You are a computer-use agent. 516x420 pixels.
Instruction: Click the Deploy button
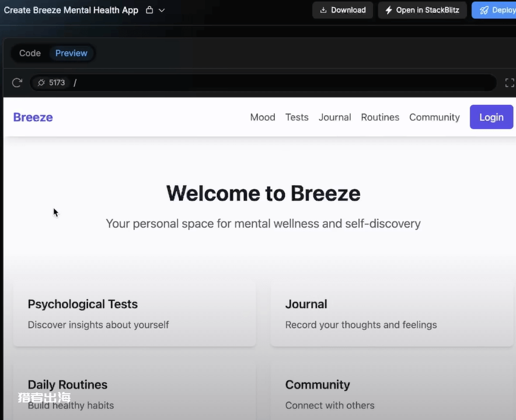pos(494,10)
